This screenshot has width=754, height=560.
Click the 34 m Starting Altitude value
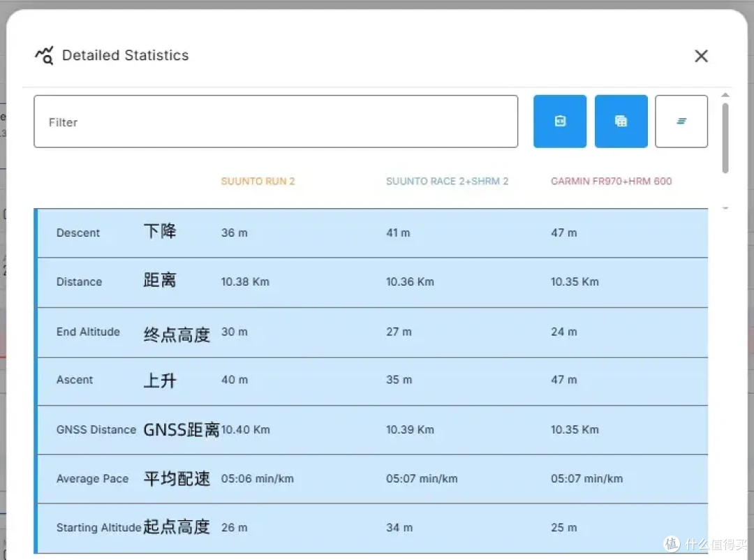(399, 528)
